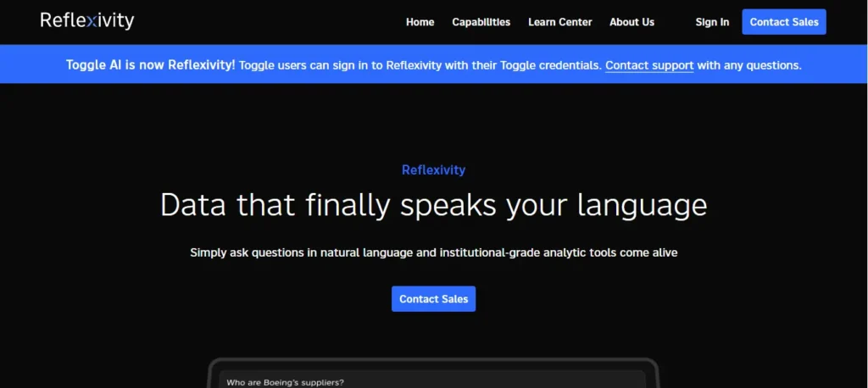Open the Capabilities menu item
This screenshot has width=868, height=388.
point(481,22)
